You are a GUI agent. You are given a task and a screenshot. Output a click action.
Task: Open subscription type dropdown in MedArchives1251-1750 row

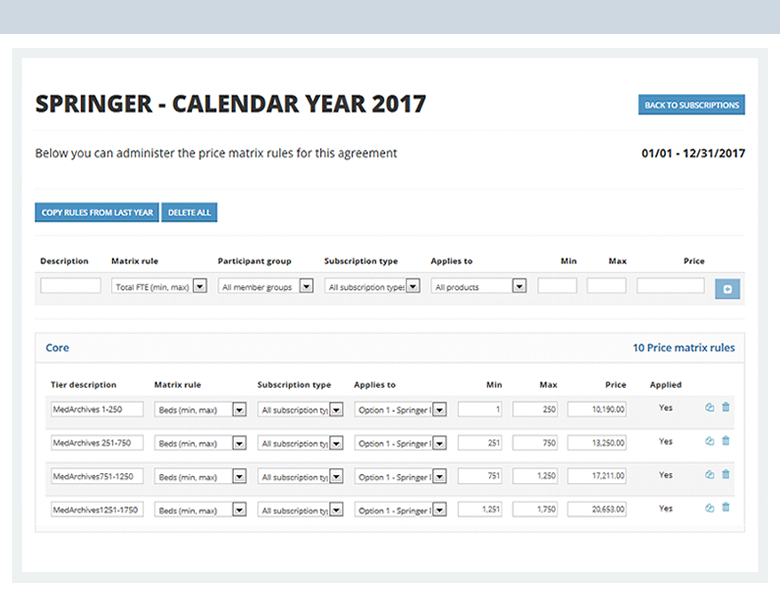[300, 509]
